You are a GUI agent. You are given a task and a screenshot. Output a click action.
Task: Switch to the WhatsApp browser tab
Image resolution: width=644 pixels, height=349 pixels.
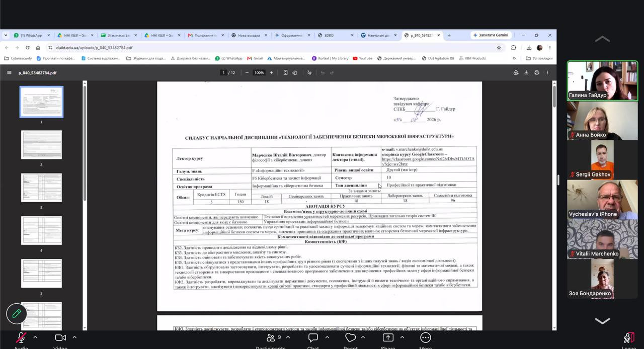click(31, 35)
